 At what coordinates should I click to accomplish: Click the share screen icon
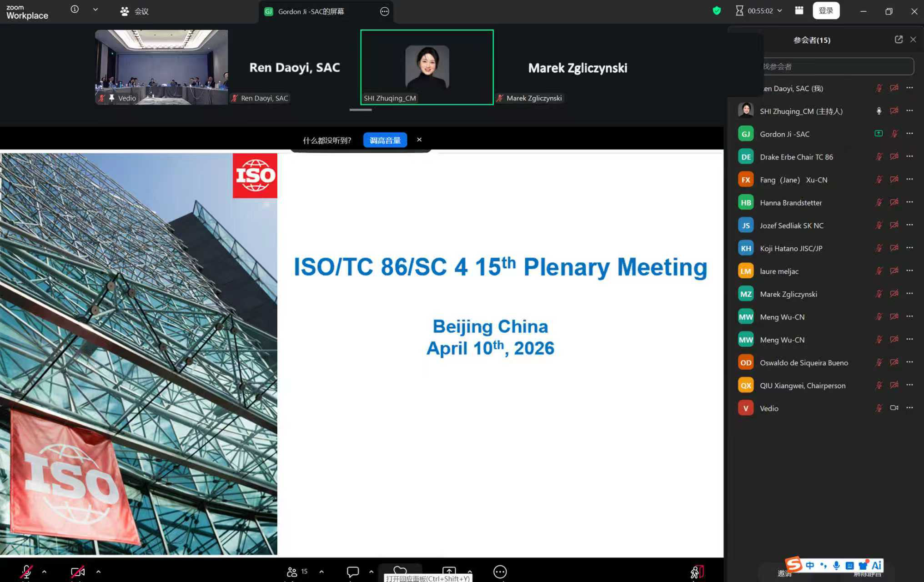(449, 572)
